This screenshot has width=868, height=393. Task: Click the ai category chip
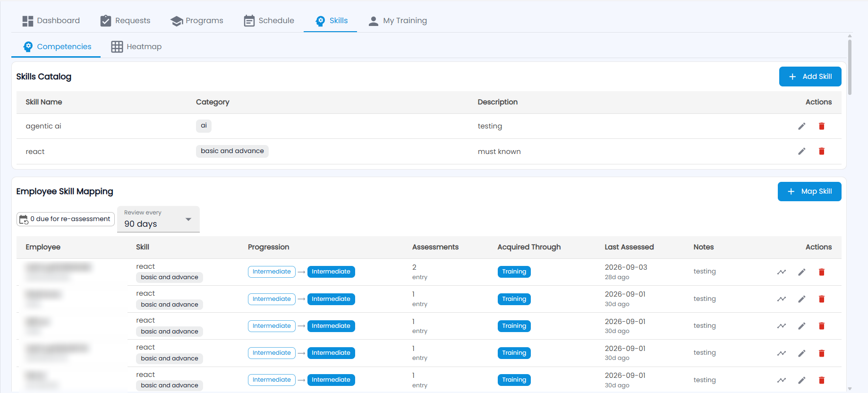[204, 126]
